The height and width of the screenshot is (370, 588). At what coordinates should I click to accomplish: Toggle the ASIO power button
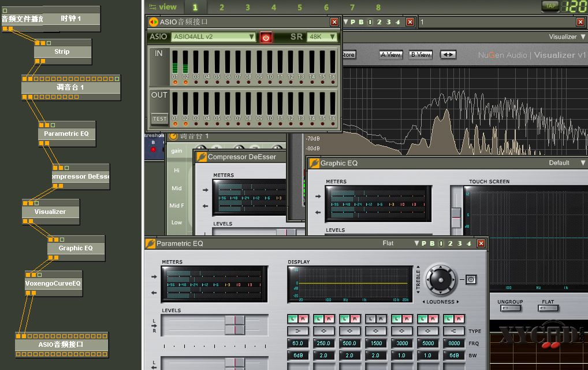click(266, 37)
